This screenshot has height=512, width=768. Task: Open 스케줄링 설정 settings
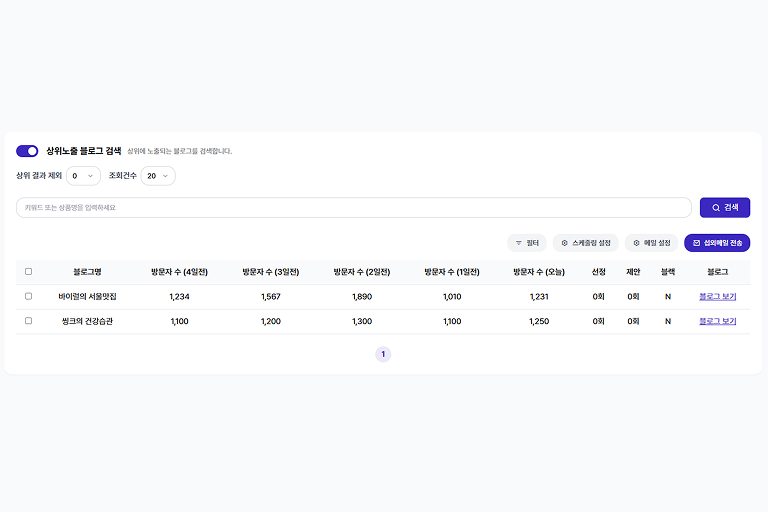(x=586, y=243)
